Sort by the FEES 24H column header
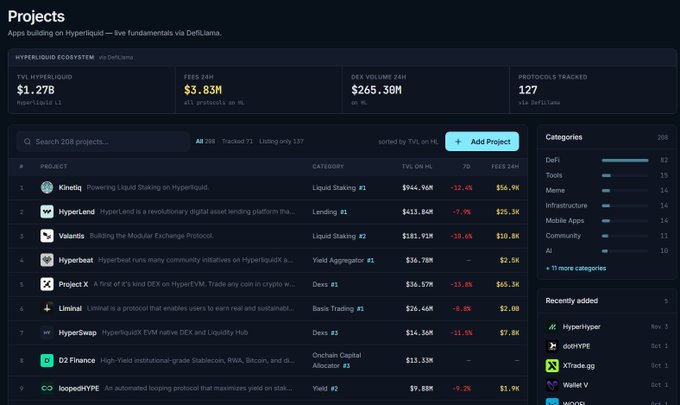The width and height of the screenshot is (680, 405). pyautogui.click(x=505, y=167)
